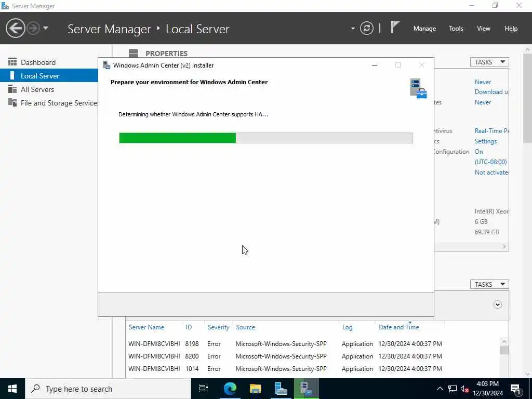Sort events by Severity column
This screenshot has height=399, width=532.
coord(218,327)
